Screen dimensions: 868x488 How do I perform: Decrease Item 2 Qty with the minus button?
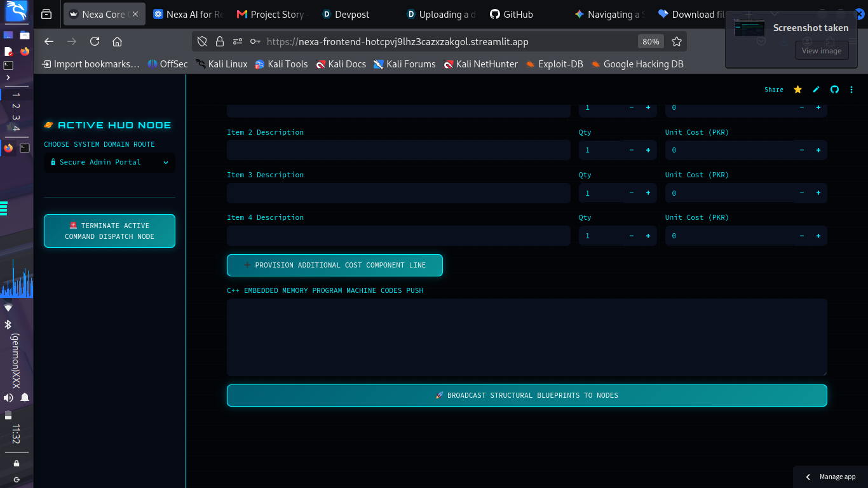[x=631, y=150]
